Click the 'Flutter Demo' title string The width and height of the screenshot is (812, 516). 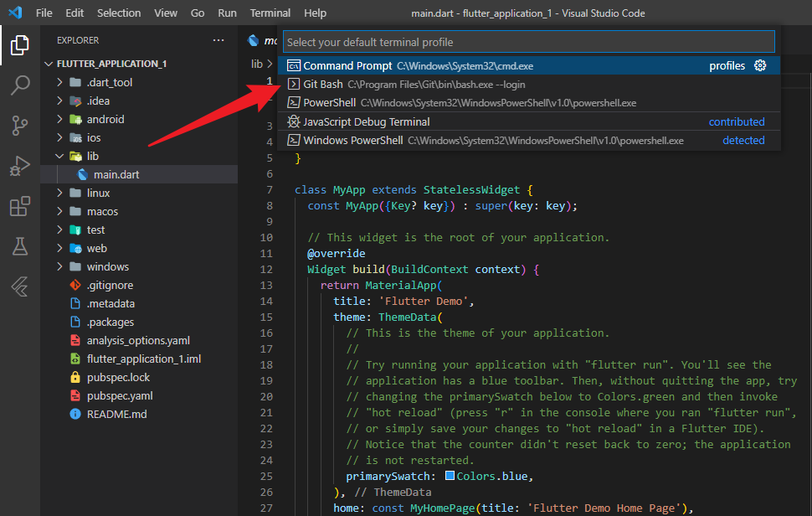pos(424,301)
